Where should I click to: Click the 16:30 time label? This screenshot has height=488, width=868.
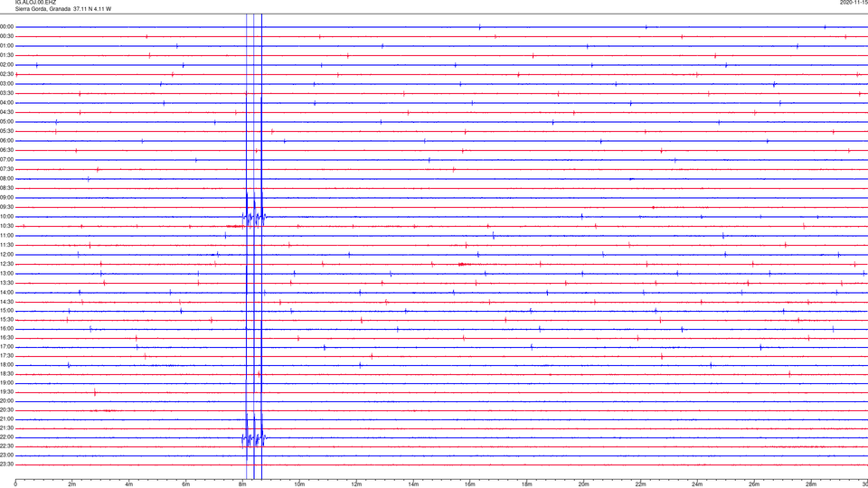pos(7,337)
